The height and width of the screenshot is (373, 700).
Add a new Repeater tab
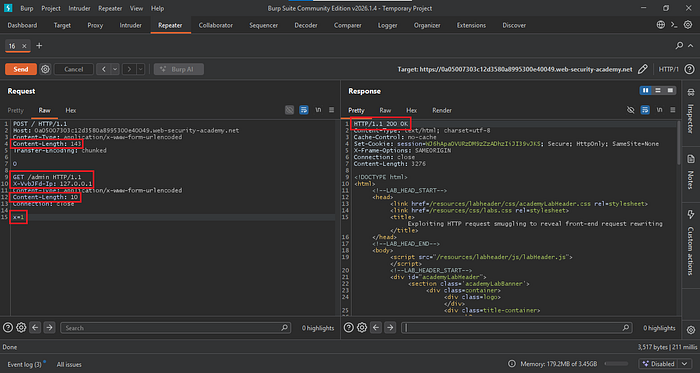pyautogui.click(x=39, y=46)
